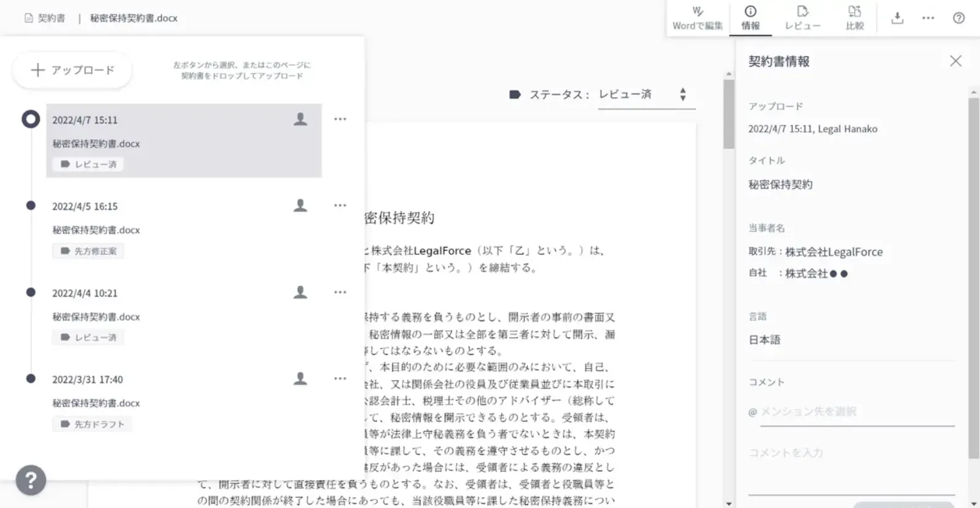Open ellipsis menu for 2022/3/31 version
The height and width of the screenshot is (508, 980).
[x=340, y=379]
